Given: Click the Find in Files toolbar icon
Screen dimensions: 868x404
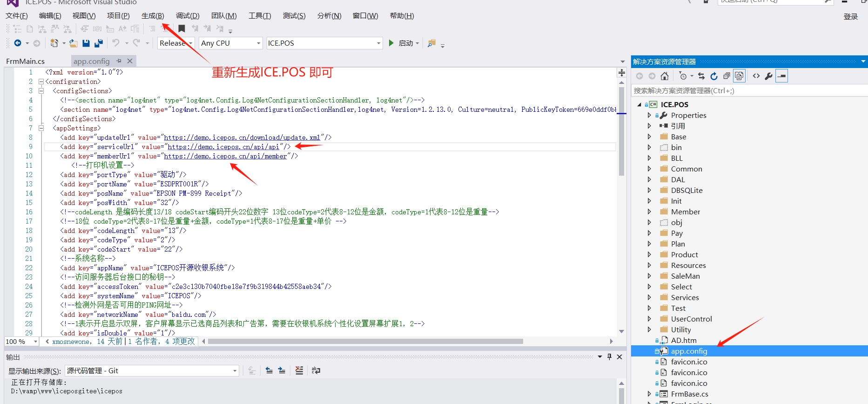Looking at the screenshot, I should 432,43.
